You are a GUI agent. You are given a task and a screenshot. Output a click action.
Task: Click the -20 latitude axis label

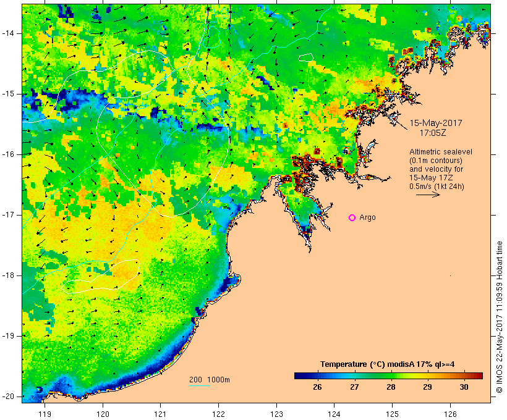point(8,397)
